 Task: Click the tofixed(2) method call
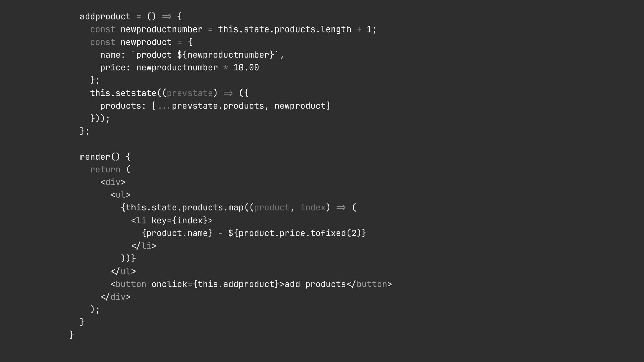click(336, 233)
